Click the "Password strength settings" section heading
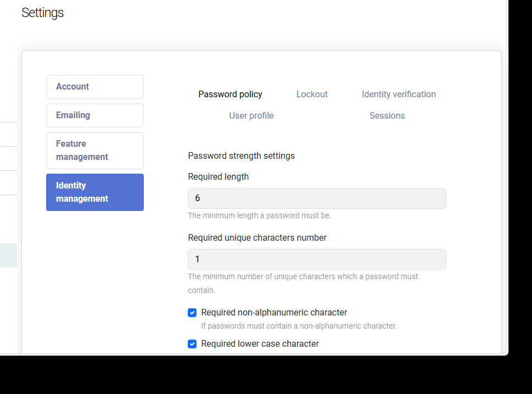Screen dimensions: 532x394 (x=241, y=156)
